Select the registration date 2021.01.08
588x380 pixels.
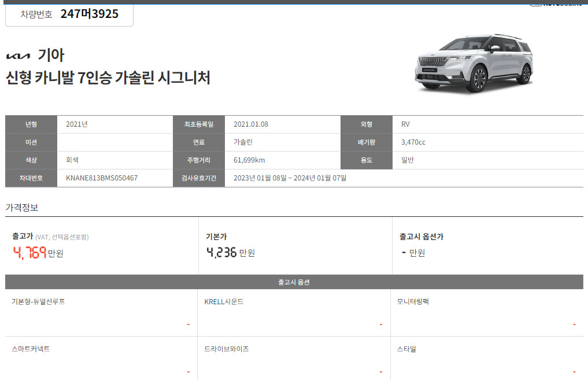click(x=251, y=124)
